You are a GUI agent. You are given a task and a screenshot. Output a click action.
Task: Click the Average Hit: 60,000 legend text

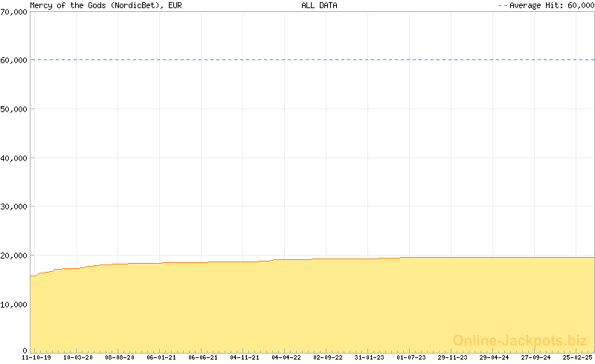point(552,5)
